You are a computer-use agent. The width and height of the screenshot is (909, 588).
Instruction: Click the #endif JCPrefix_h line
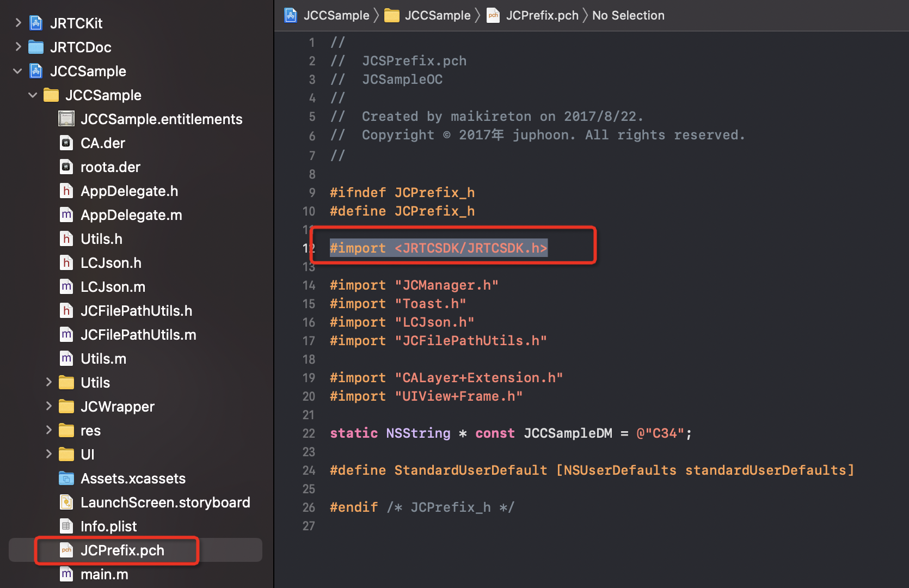(x=422, y=507)
